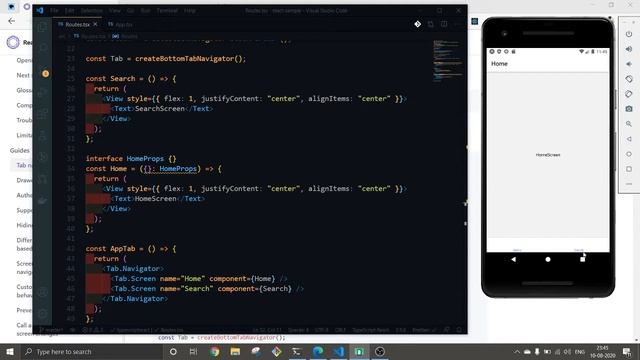
Task: Click the VS Code logo in title bar
Action: 40,10
